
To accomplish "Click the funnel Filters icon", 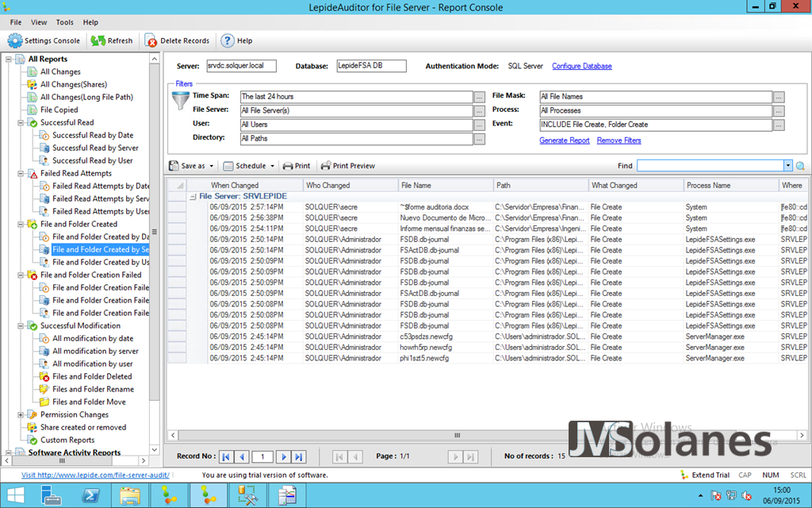I will [180, 100].
